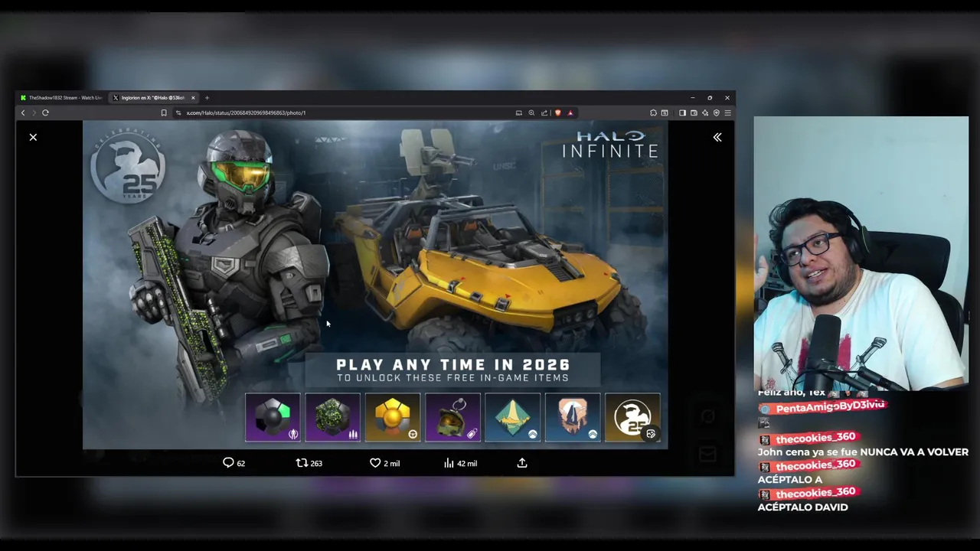
Task: Close the photo viewer with the X
Action: [33, 137]
